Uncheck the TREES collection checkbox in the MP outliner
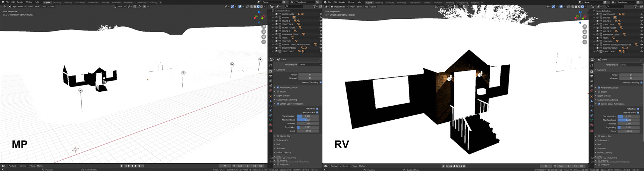The width and height of the screenshot is (644, 171). pos(277,38)
